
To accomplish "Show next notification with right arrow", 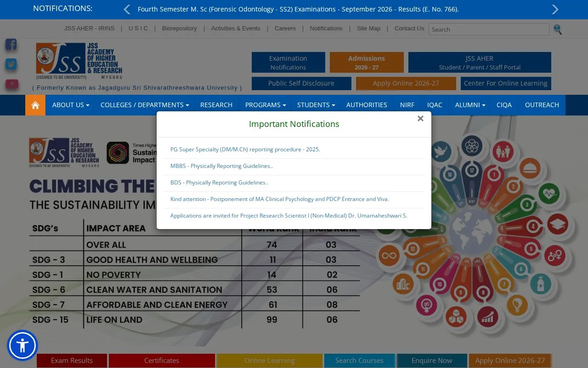I will click(x=555, y=10).
